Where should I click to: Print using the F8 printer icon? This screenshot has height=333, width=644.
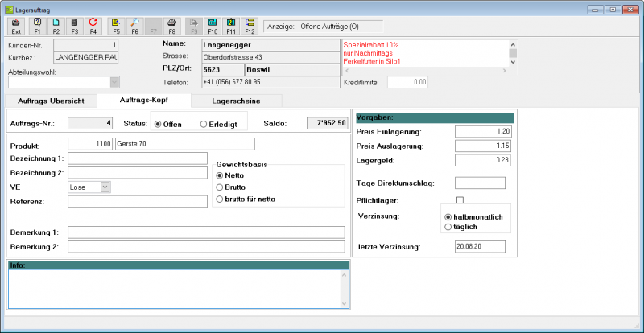click(172, 26)
